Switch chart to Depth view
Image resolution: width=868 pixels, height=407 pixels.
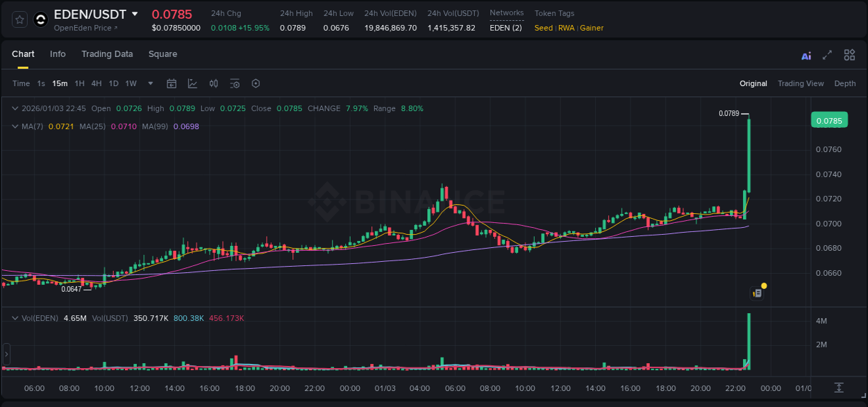point(845,83)
